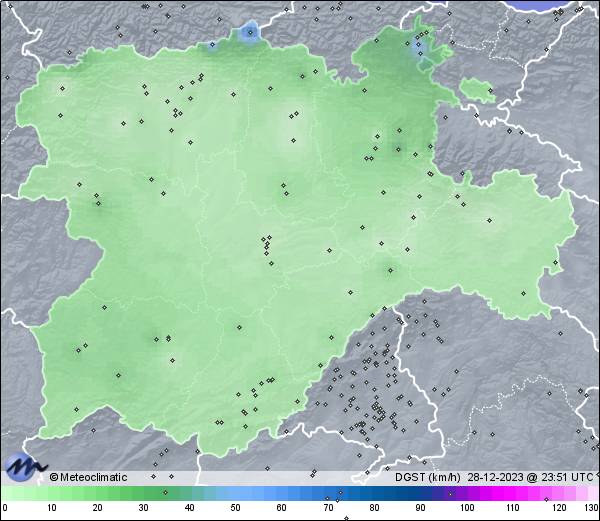Click the scale label 90
This screenshot has width=600, height=521.
tap(420, 508)
